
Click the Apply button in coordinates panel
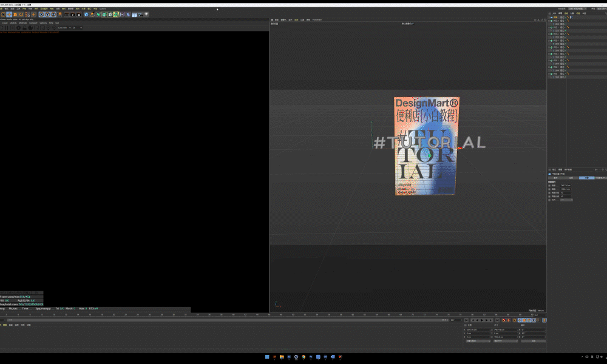tap(534, 341)
